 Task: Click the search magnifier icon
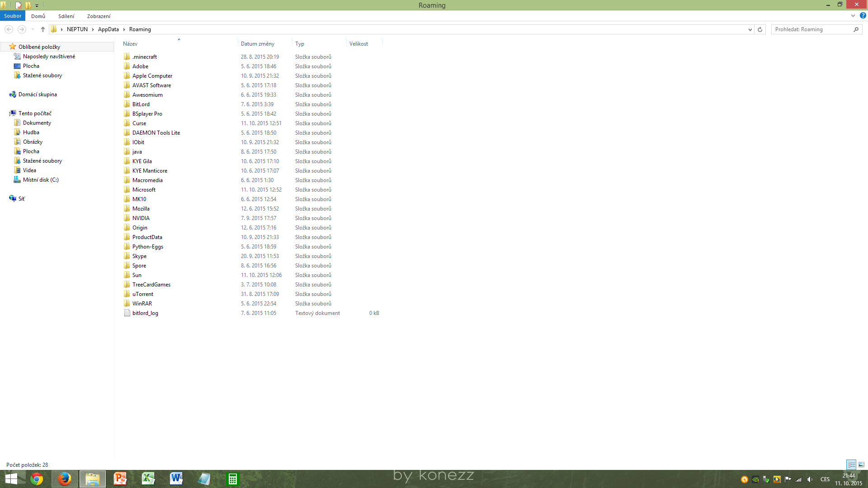point(856,29)
